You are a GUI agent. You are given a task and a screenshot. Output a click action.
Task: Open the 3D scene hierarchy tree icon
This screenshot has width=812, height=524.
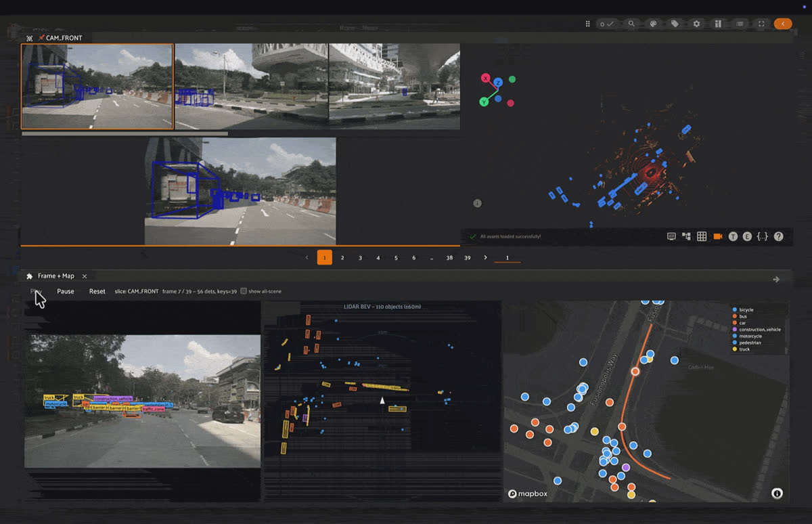tap(686, 236)
